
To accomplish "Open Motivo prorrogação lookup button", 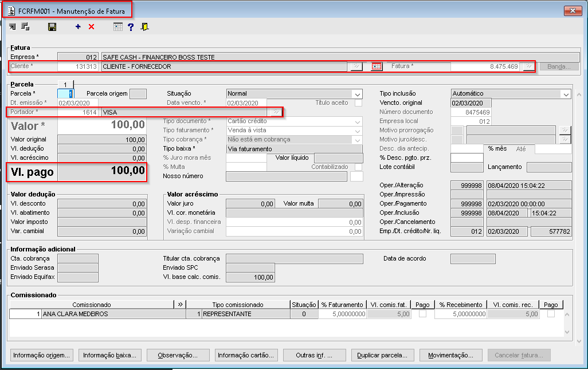I will [x=565, y=131].
